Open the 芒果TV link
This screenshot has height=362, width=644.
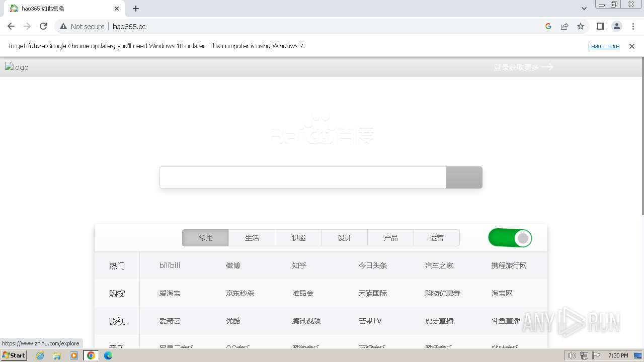tap(370, 321)
